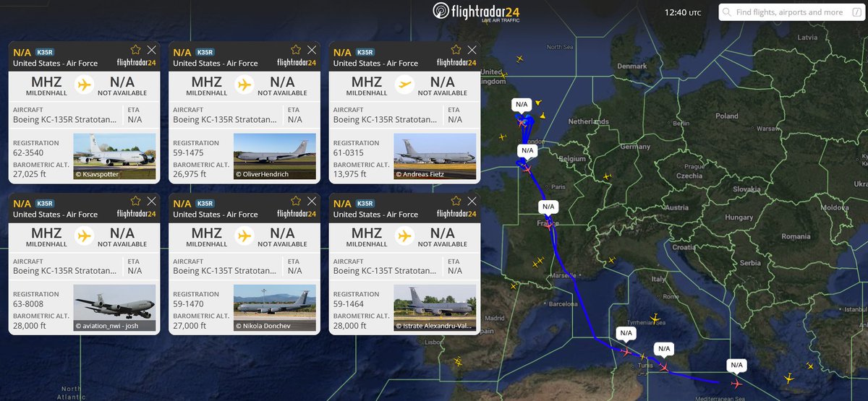The height and width of the screenshot is (401, 868).
Task: Close the 59-1475 flight card
Action: click(311, 50)
